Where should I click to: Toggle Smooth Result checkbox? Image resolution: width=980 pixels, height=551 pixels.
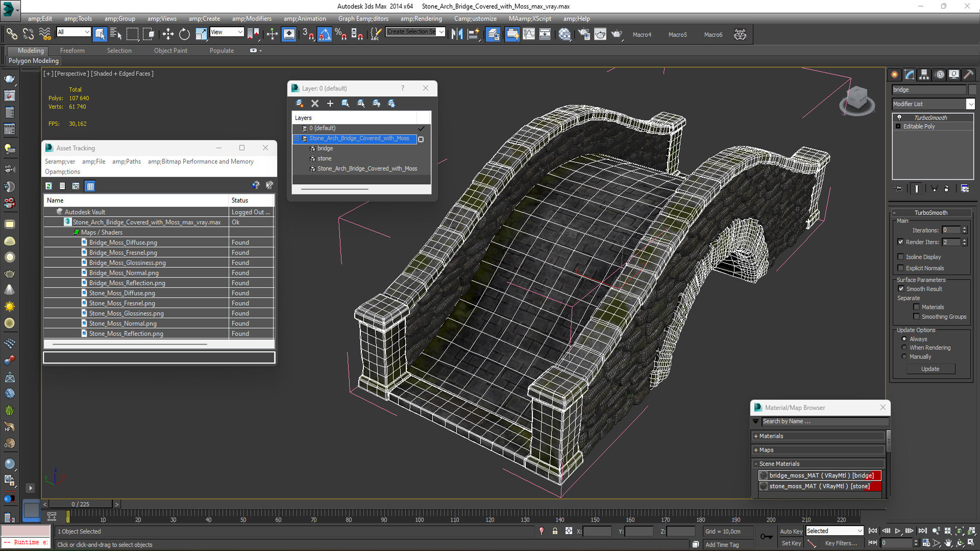901,289
